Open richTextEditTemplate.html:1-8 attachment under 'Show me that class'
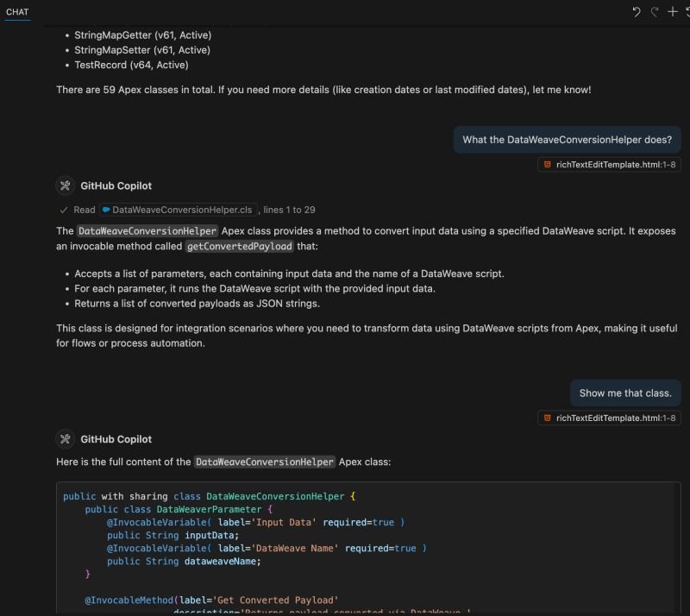This screenshot has width=690, height=616. pos(609,418)
